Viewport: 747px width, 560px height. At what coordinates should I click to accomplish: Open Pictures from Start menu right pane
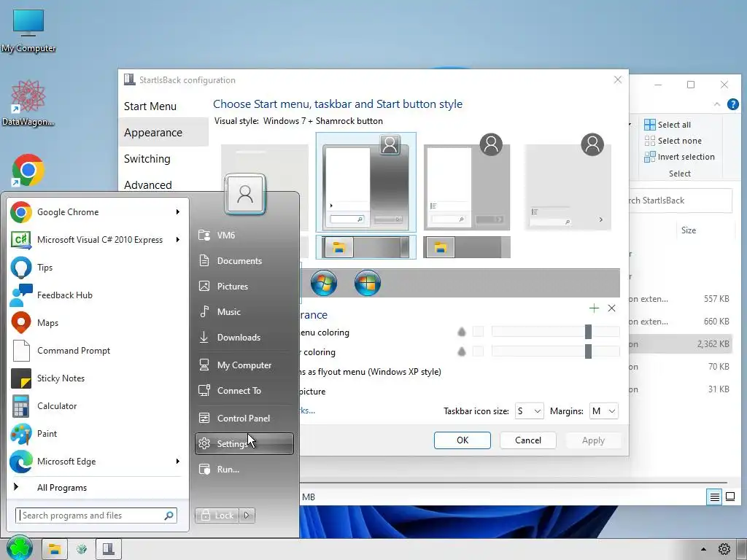244,286
